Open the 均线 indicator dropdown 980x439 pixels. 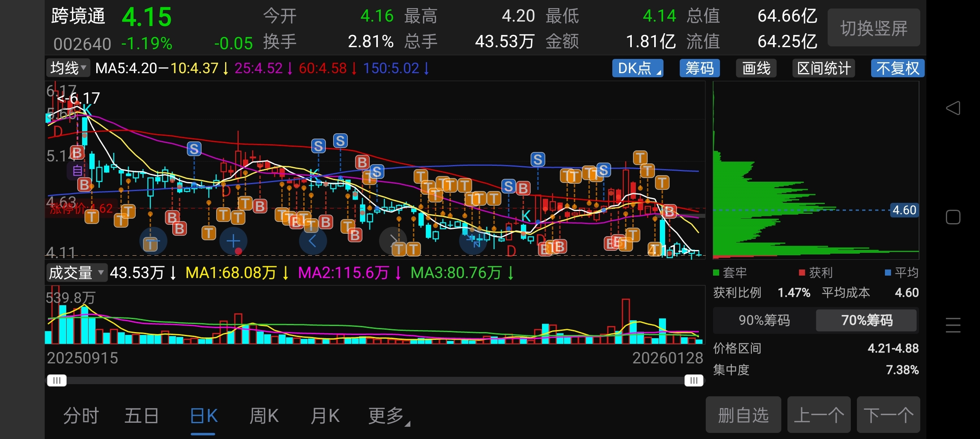pyautogui.click(x=68, y=68)
